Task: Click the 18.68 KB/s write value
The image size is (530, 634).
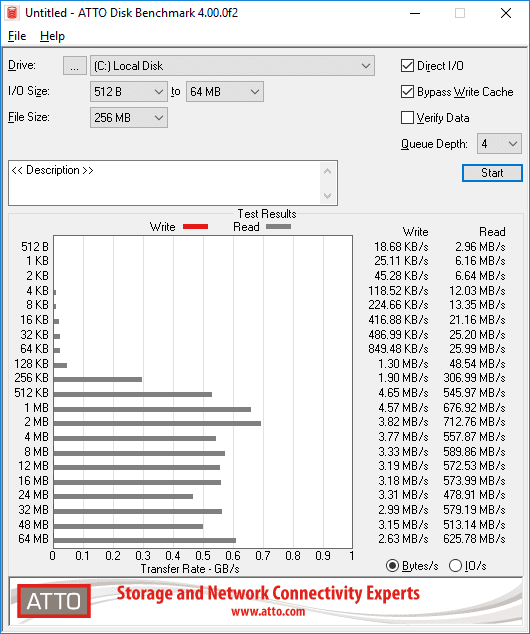Action: 401,247
